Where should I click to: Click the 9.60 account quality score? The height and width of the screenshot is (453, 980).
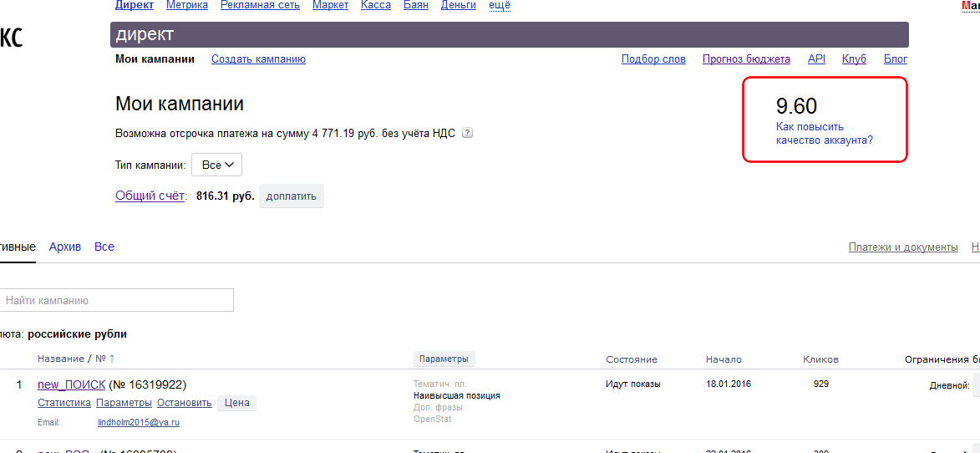[796, 106]
